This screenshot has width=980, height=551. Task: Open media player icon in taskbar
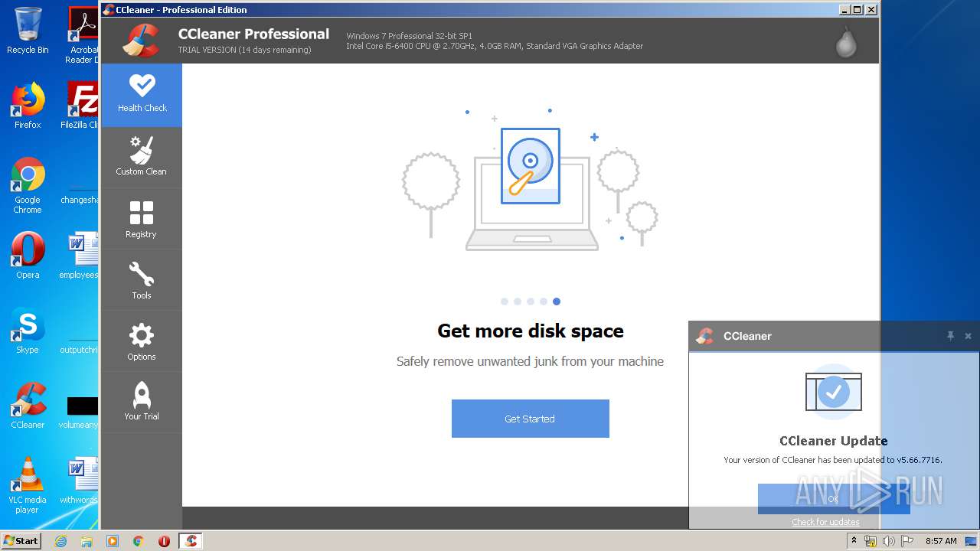[x=113, y=541]
